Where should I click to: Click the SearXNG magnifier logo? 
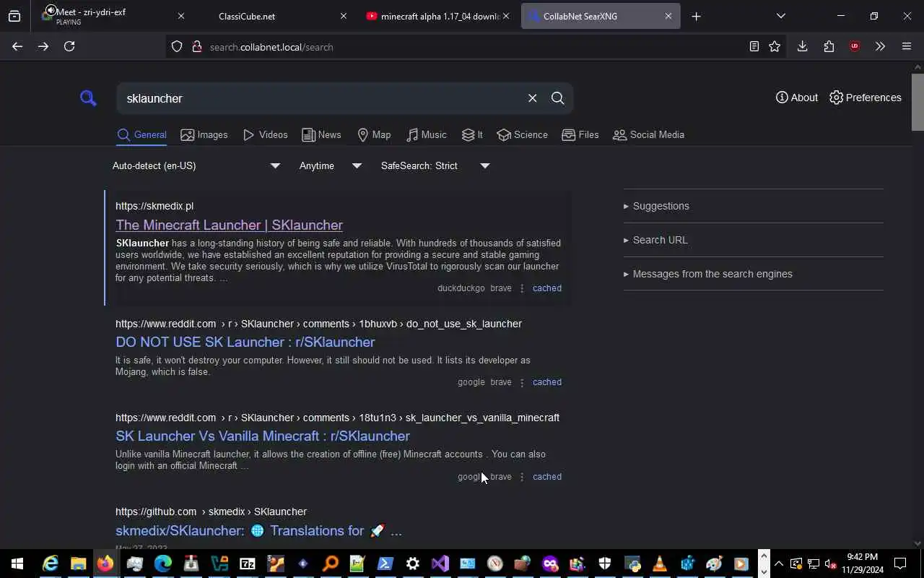[x=88, y=98]
